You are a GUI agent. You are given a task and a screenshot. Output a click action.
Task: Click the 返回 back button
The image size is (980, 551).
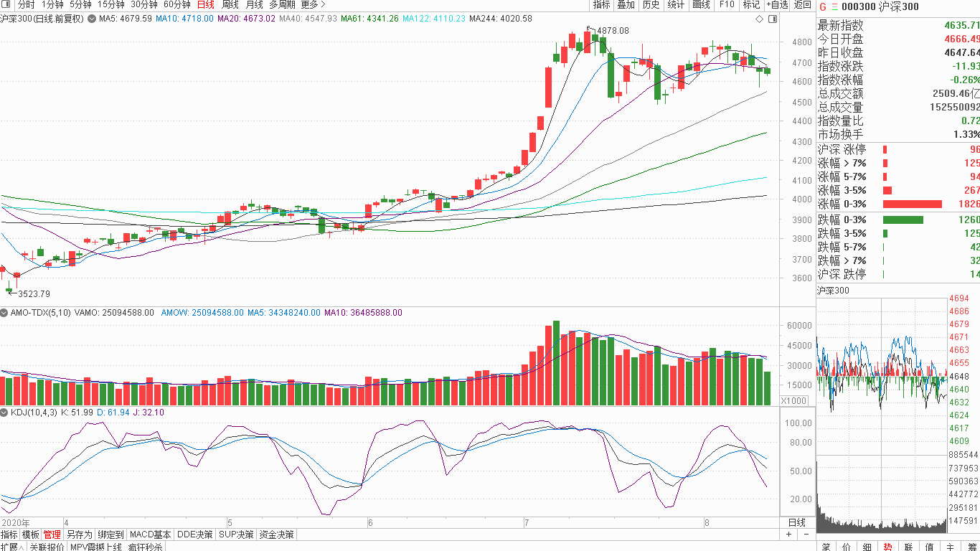coord(802,5)
